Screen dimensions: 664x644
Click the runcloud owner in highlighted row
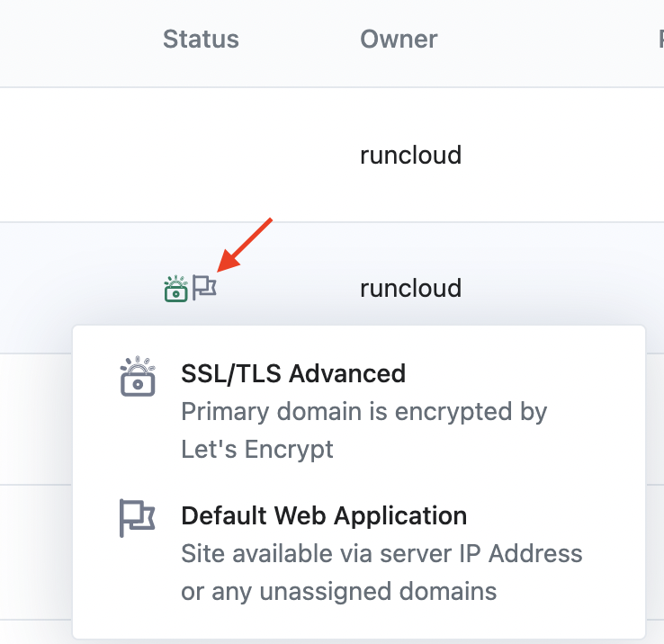pos(410,288)
